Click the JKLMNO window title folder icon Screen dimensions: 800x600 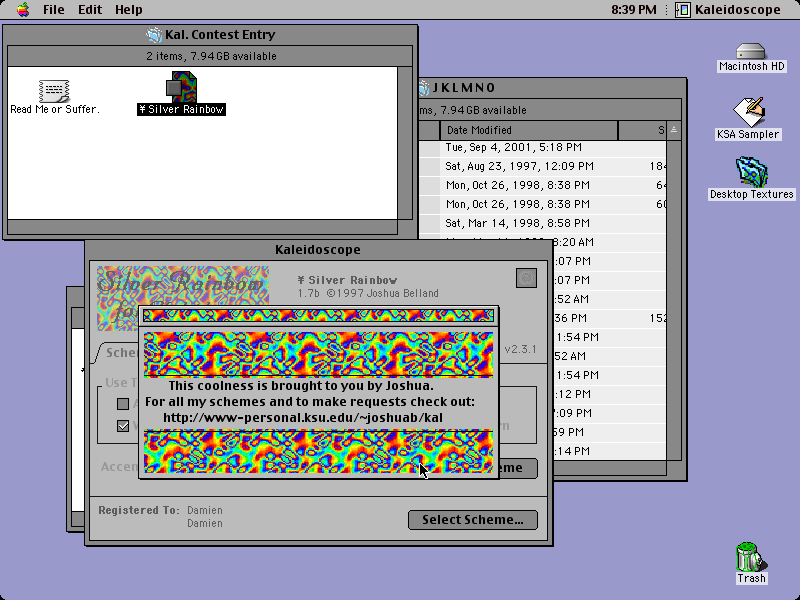click(424, 88)
